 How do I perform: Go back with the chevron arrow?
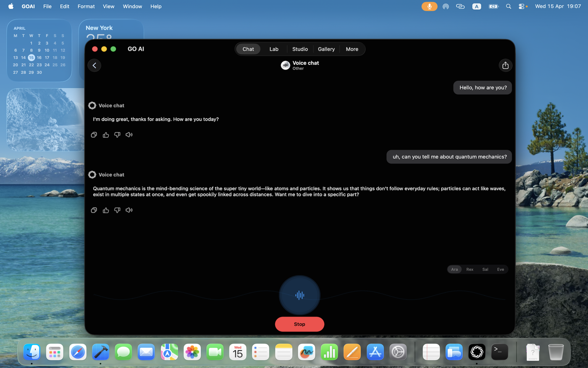point(94,65)
